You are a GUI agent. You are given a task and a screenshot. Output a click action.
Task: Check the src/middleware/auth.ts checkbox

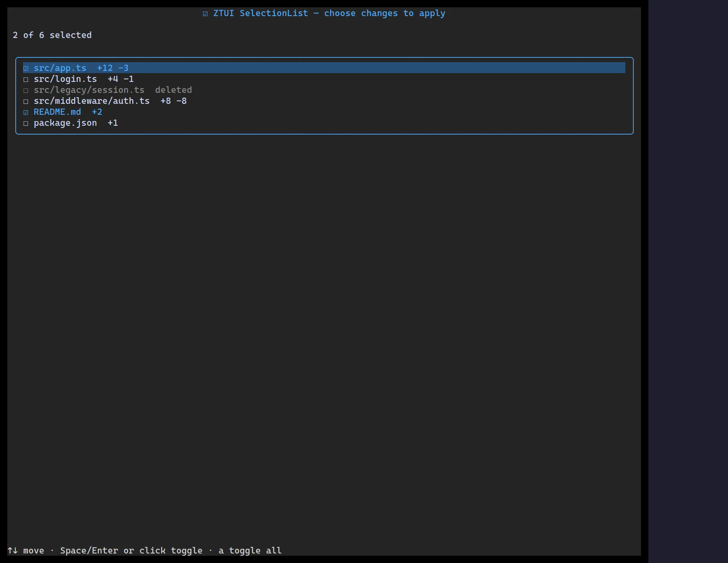coord(26,101)
